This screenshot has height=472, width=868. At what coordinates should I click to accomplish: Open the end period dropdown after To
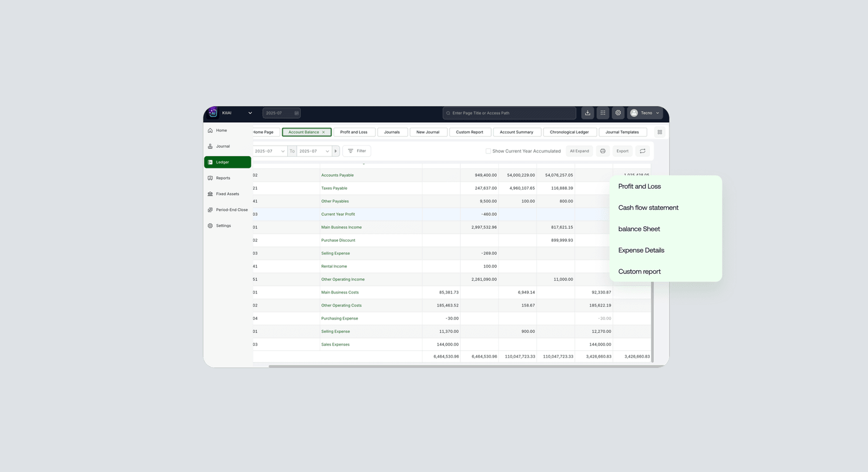click(314, 151)
